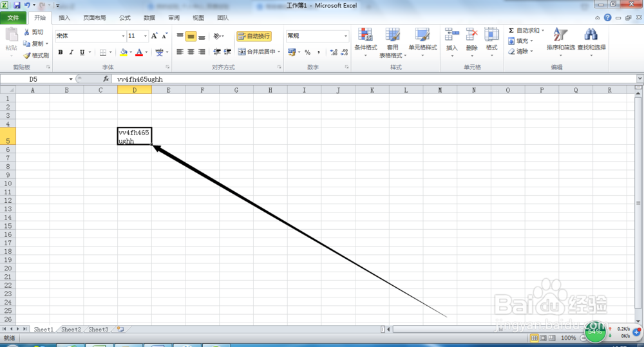Toggle Align Text Left
The image size is (644, 347).
tap(180, 52)
